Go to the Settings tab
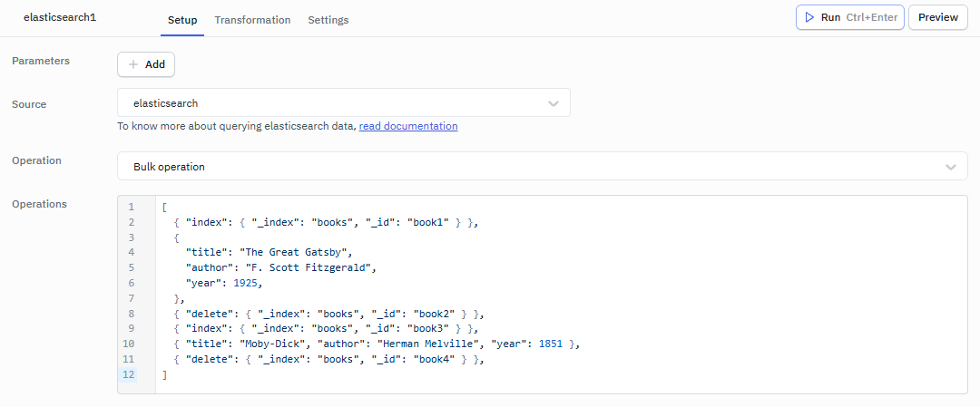 pyautogui.click(x=328, y=20)
